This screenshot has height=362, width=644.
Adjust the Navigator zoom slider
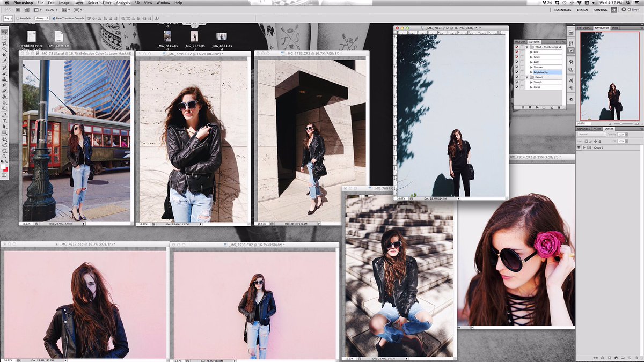[x=621, y=124]
